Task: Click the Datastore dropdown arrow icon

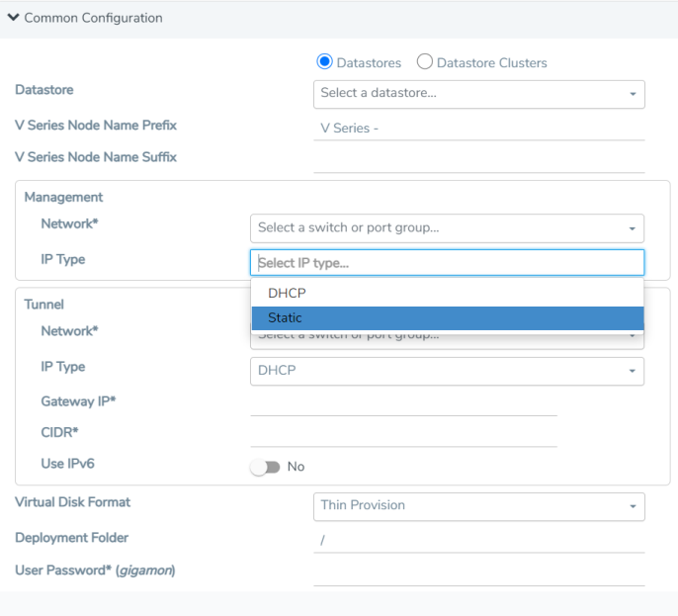Action: (633, 95)
